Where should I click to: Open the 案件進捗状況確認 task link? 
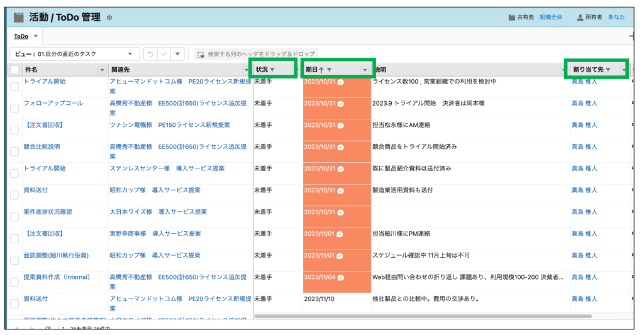pyautogui.click(x=48, y=212)
